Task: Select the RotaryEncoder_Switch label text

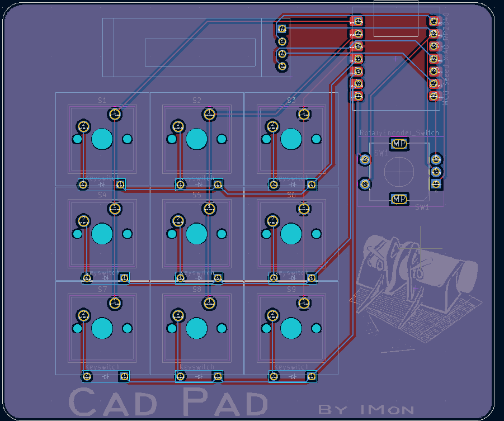Action: coord(399,133)
